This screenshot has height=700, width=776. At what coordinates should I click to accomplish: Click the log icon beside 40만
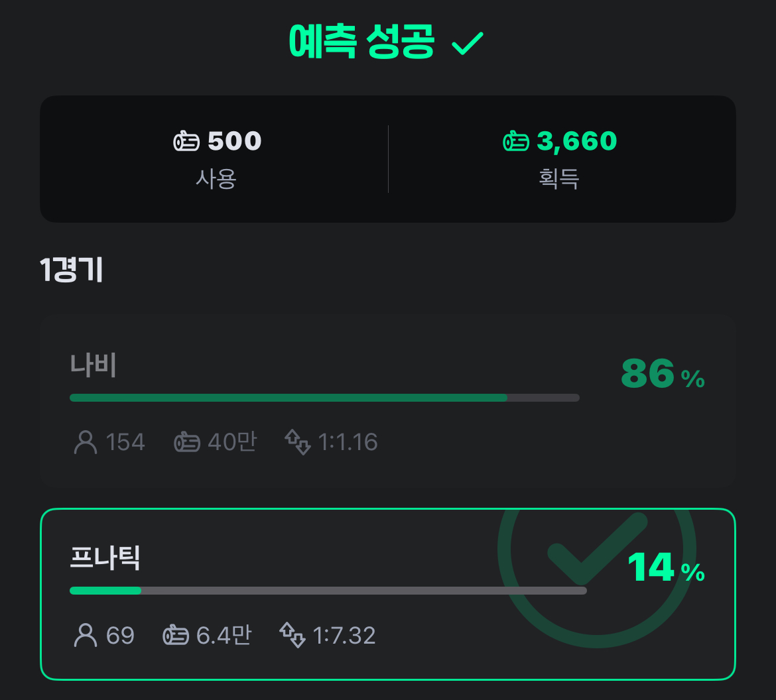point(187,442)
